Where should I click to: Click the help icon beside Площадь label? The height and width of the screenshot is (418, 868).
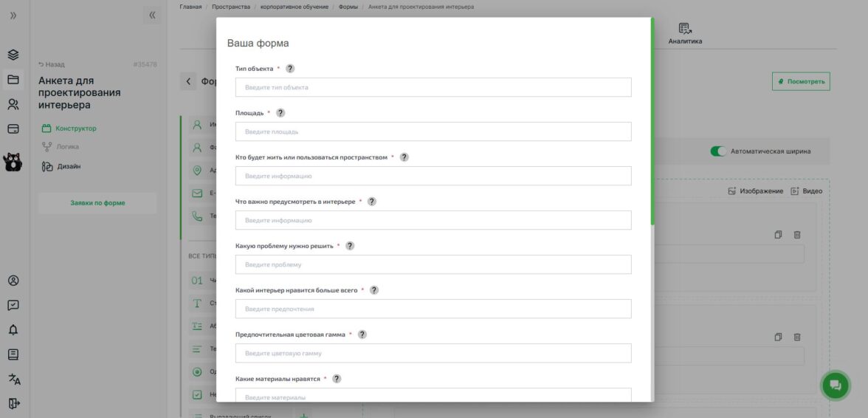tap(280, 113)
